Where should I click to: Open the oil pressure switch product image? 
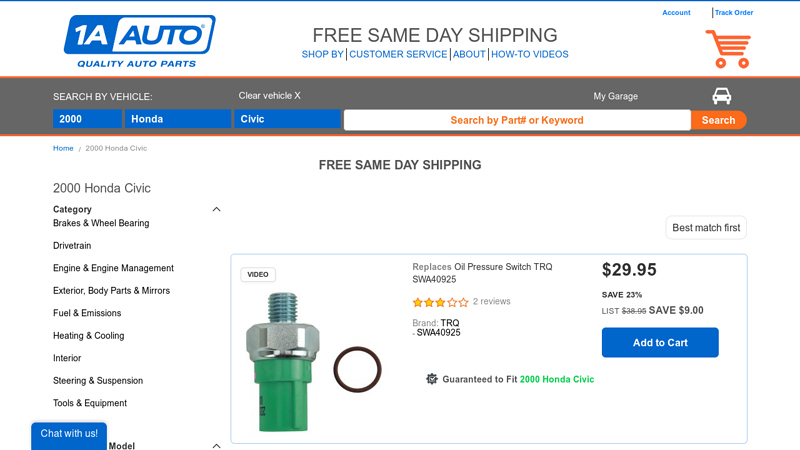click(x=290, y=360)
